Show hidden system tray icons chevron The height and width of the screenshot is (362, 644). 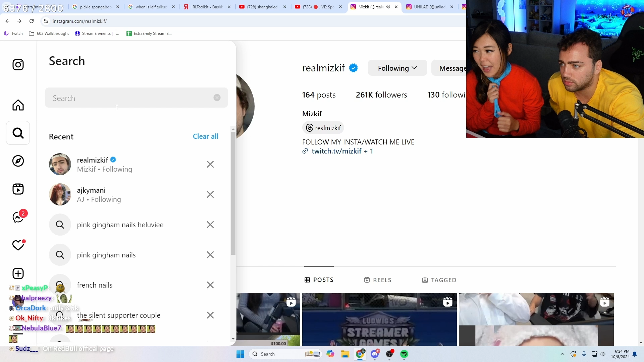coord(562,354)
